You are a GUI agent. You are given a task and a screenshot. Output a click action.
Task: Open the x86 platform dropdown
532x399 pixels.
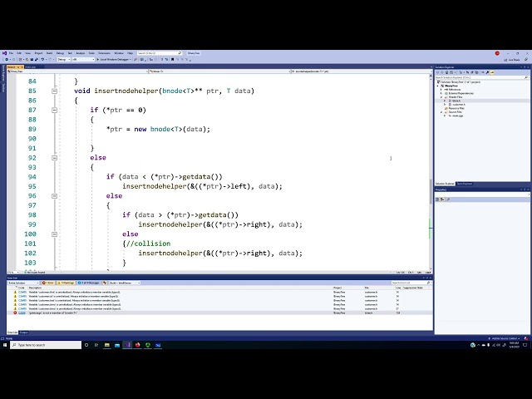[x=83, y=59]
